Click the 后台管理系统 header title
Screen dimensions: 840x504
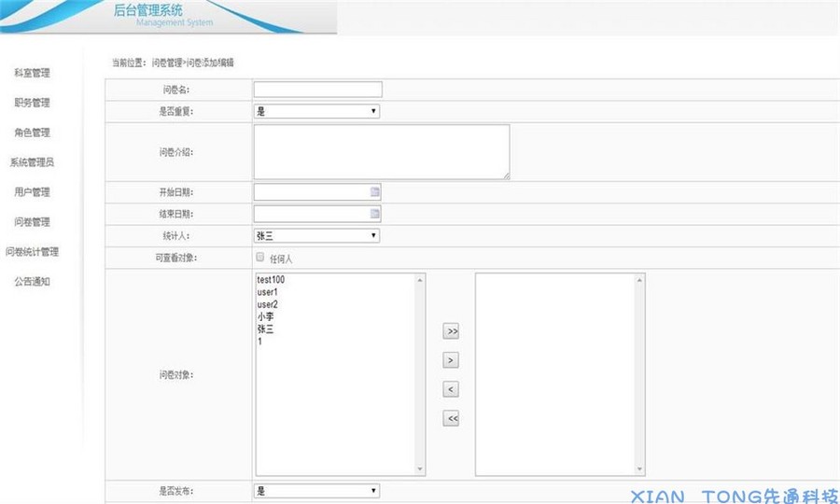click(147, 10)
